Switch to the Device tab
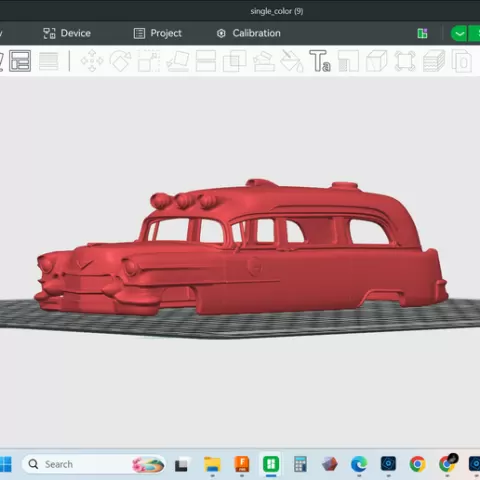Screen dimensions: 480x480 (x=67, y=33)
